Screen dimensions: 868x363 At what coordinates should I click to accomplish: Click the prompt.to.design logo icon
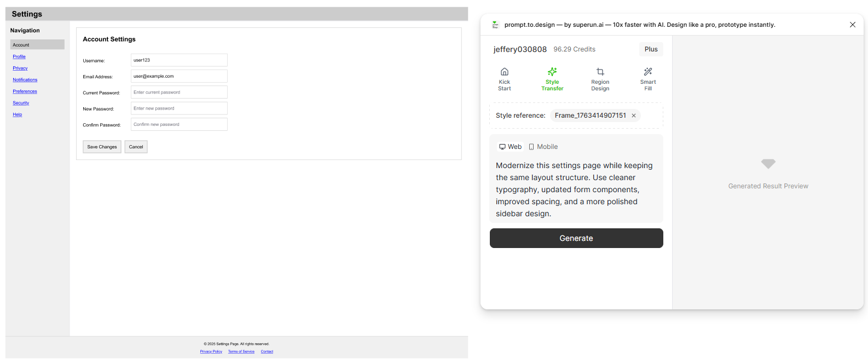(x=495, y=25)
